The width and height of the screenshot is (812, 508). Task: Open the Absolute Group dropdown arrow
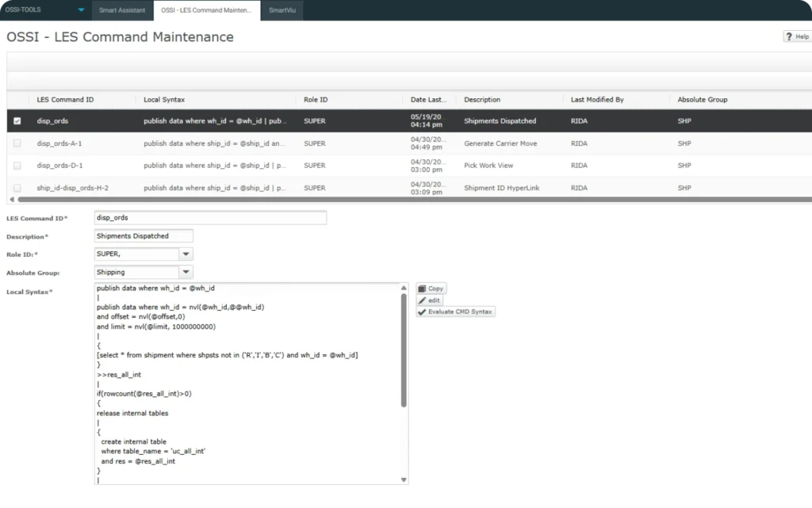(186, 272)
